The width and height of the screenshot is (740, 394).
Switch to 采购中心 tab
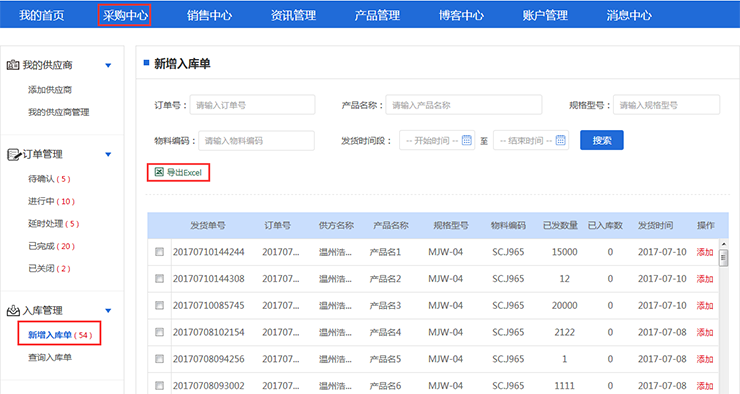click(125, 15)
